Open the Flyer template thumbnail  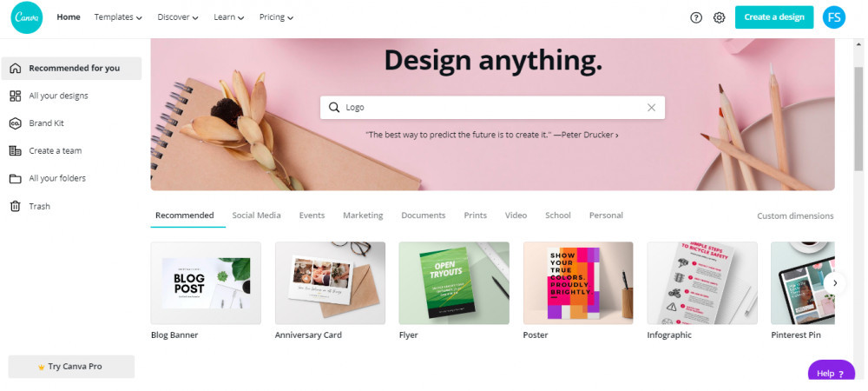click(454, 283)
